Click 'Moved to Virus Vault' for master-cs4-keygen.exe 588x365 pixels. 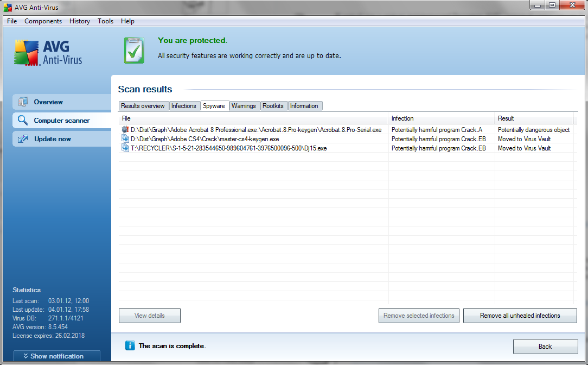tap(524, 139)
